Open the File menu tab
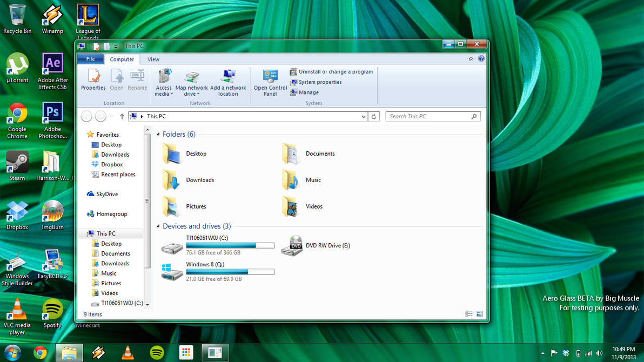The height and width of the screenshot is (362, 644). (x=90, y=59)
